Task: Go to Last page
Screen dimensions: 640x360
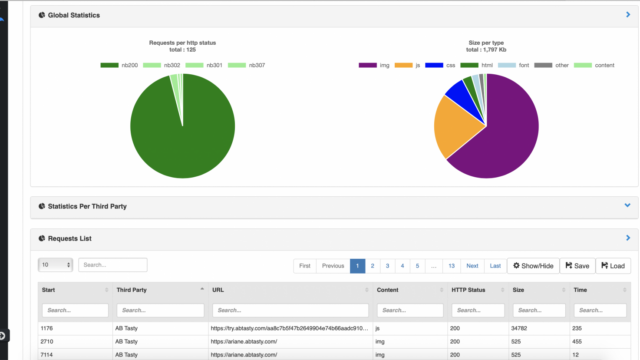Action: [x=495, y=266]
